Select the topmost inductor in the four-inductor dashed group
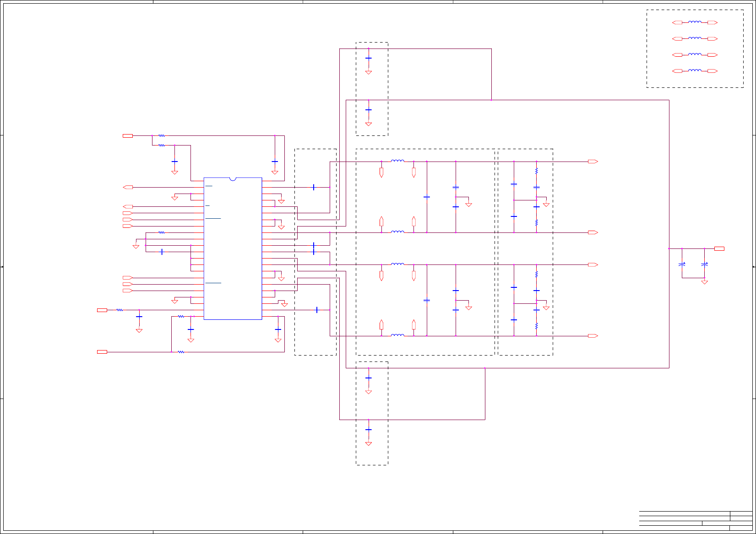 tap(695, 22)
